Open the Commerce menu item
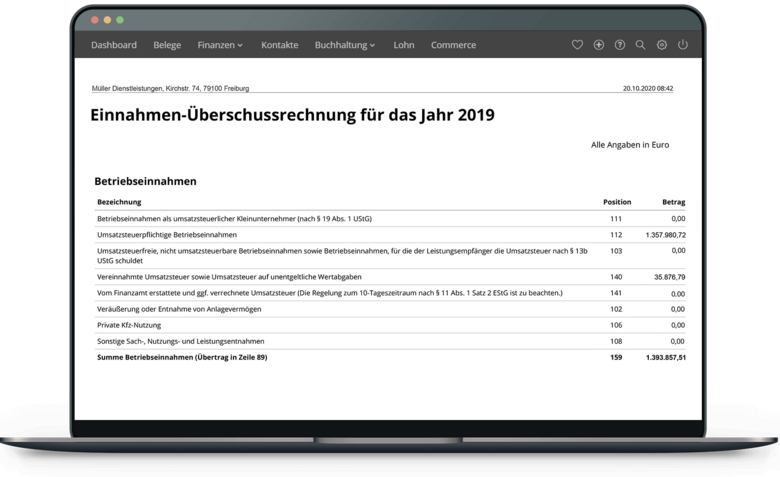The image size is (780, 477). coord(453,45)
